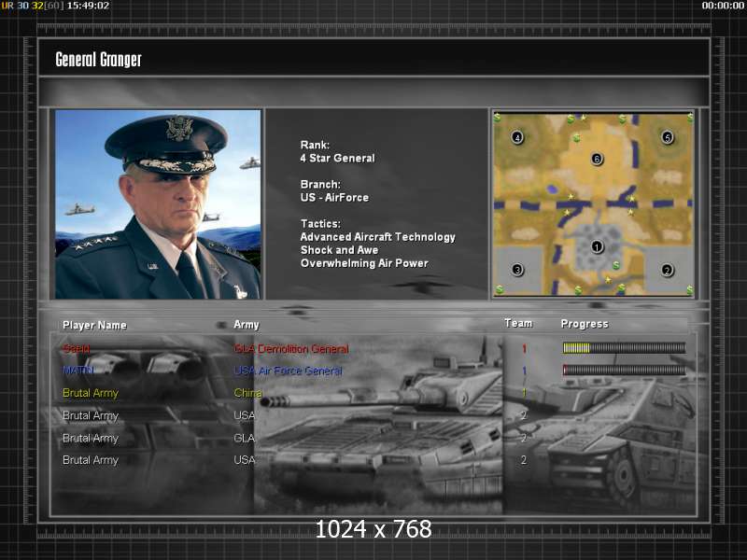Click the Player Name column header
747x560 pixels.
point(95,325)
